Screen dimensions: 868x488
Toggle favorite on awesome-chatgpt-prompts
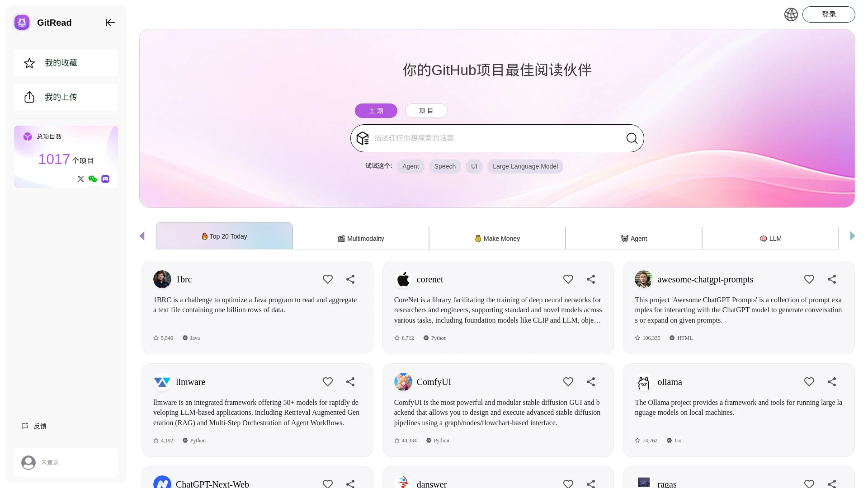pos(809,279)
